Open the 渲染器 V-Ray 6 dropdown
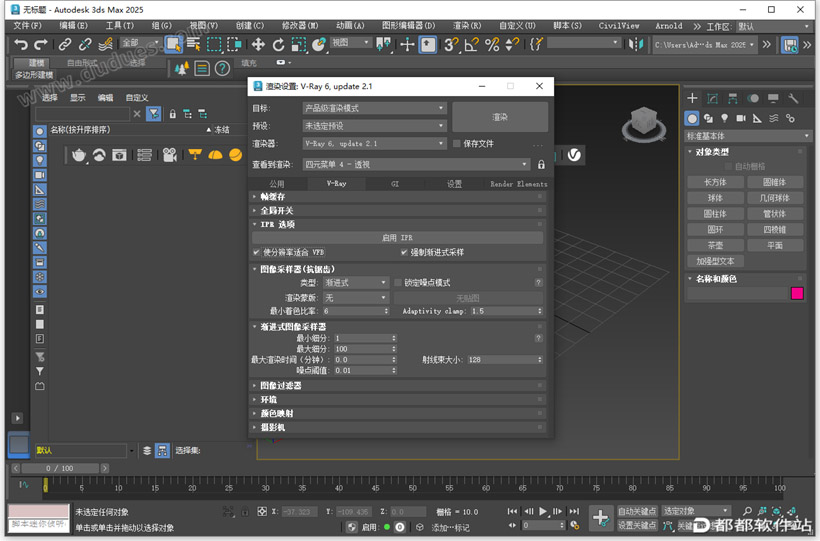The height and width of the screenshot is (541, 820). [x=374, y=143]
